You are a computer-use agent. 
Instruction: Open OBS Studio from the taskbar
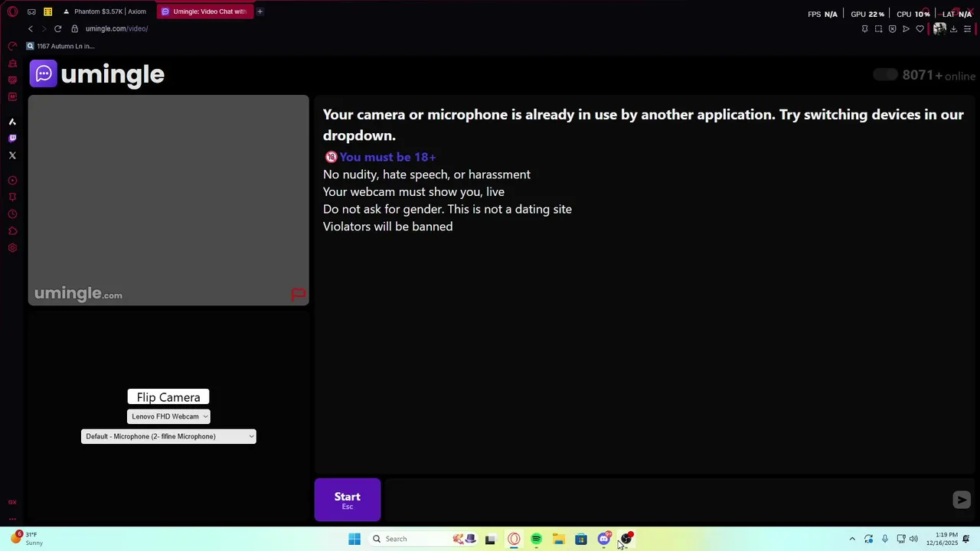point(626,539)
